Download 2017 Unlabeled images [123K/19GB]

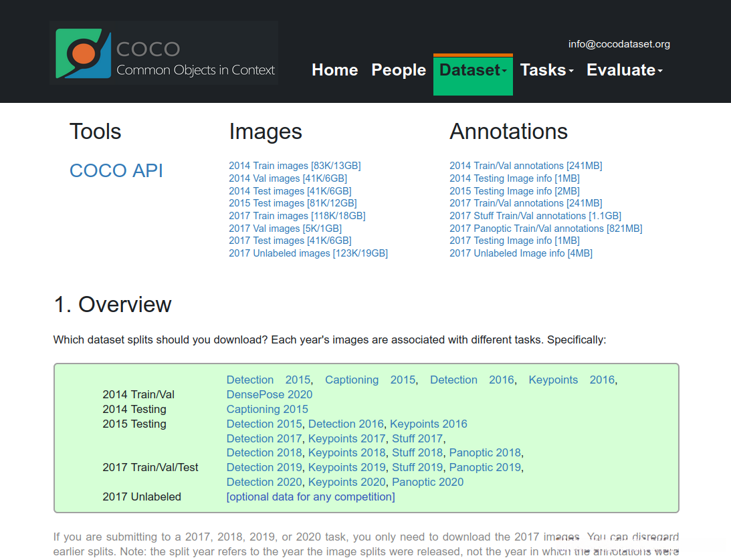(x=308, y=253)
